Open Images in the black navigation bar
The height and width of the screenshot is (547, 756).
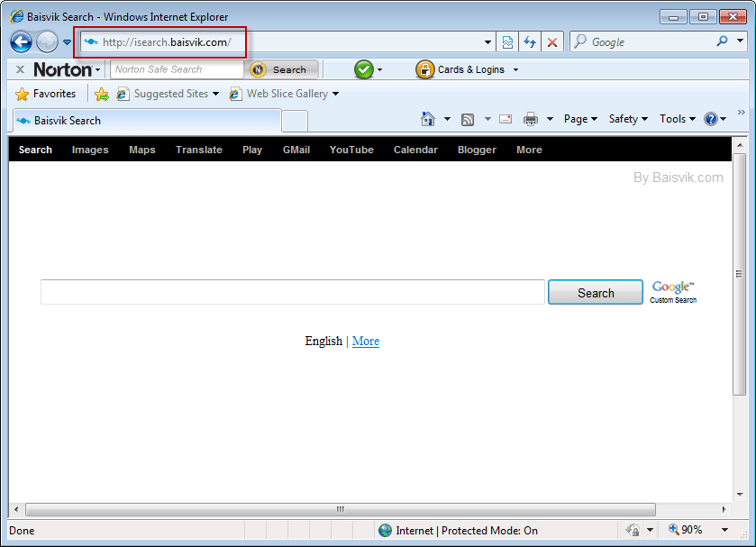click(90, 150)
